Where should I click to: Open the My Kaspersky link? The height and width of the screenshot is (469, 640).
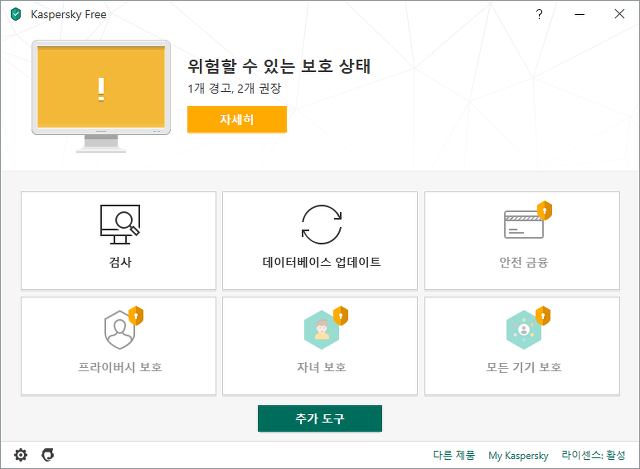(x=518, y=455)
